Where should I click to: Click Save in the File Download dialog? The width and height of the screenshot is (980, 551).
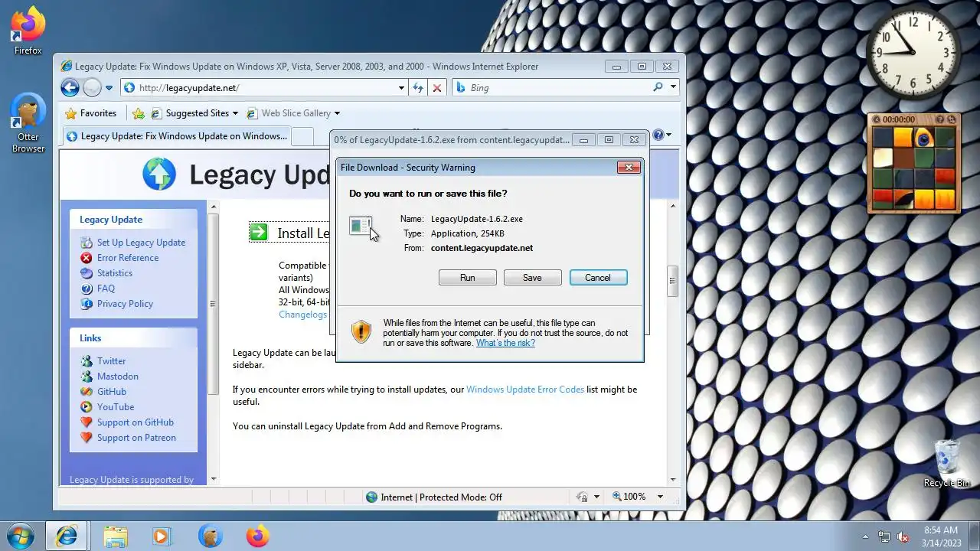tap(532, 278)
